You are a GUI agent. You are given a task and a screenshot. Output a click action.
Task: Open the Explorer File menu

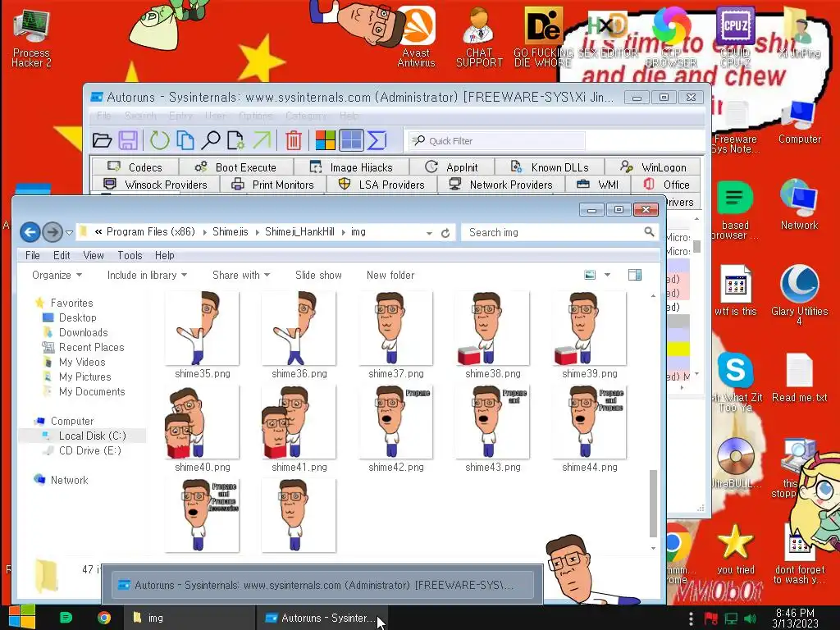point(32,256)
